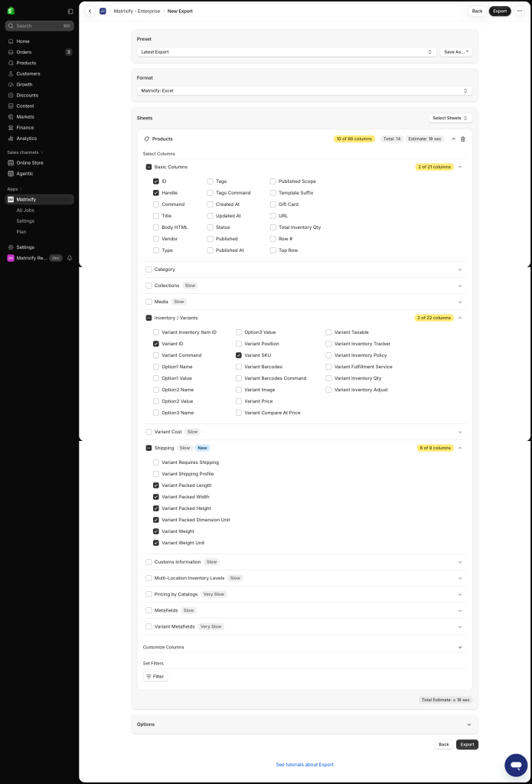Collapse the Shipping section chevron

[460, 448]
